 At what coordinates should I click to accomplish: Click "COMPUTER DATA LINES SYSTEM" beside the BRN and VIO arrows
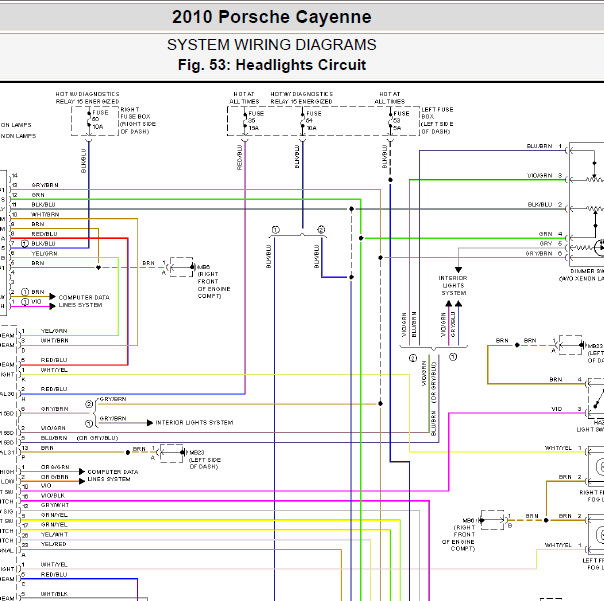84,301
